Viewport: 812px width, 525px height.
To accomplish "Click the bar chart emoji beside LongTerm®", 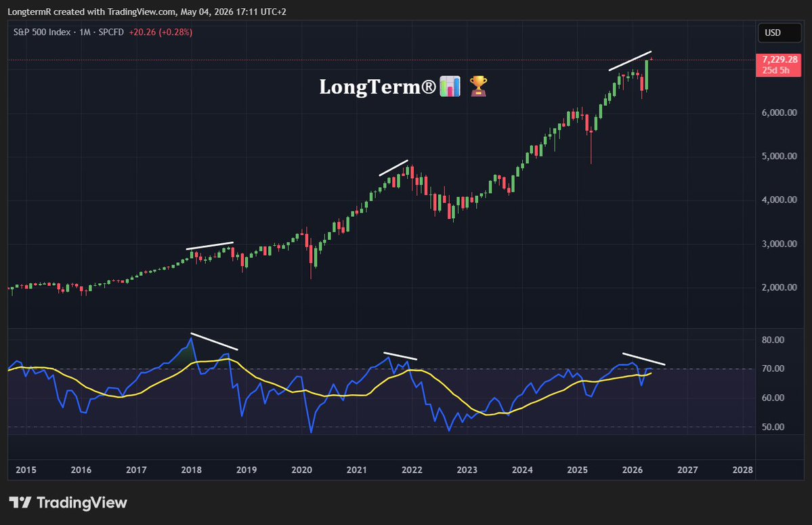I will (450, 87).
